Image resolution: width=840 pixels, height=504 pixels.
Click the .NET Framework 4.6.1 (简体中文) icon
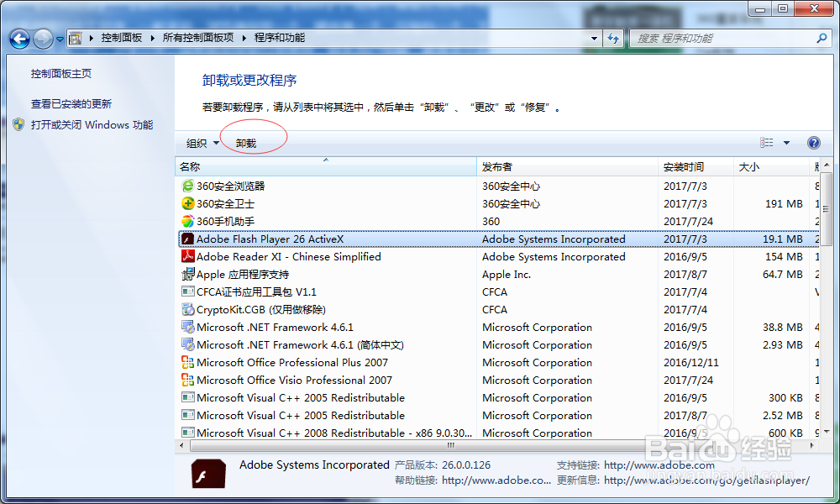(187, 345)
